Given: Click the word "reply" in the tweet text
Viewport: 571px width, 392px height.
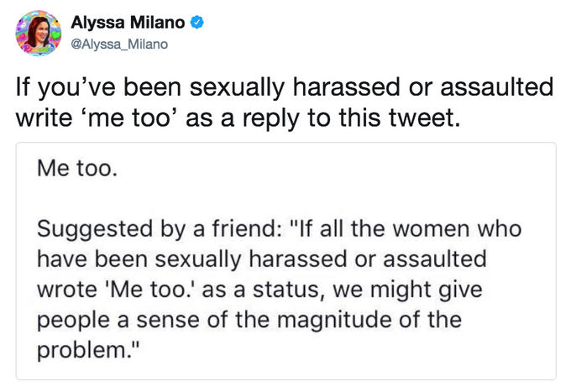Looking at the screenshot, I should click(x=269, y=118).
